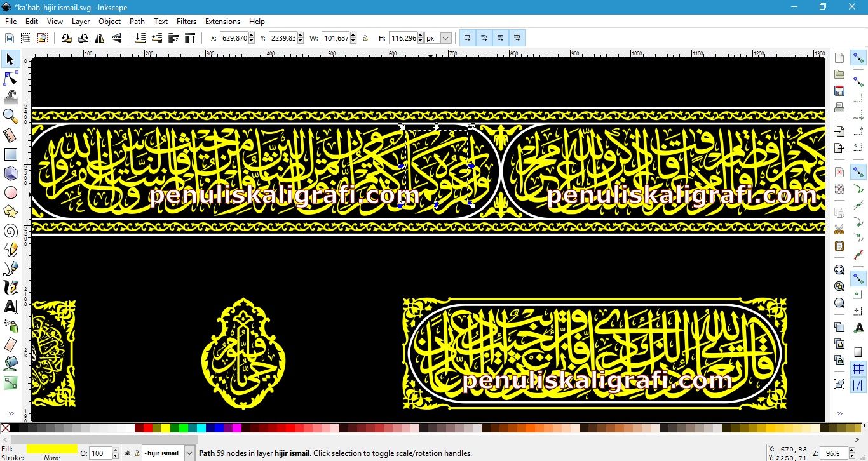Screen dimensions: 868x461
Task: Select the Paint Bucket fill tool
Action: tap(10, 364)
